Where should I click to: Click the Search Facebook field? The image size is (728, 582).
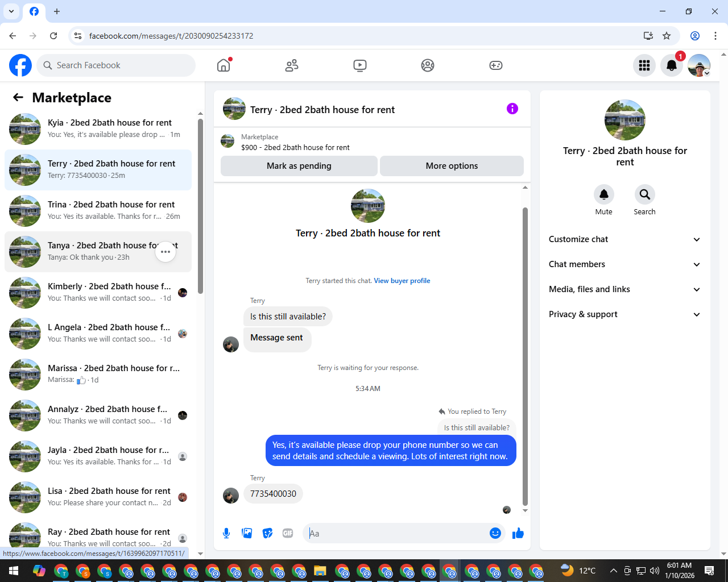point(116,65)
